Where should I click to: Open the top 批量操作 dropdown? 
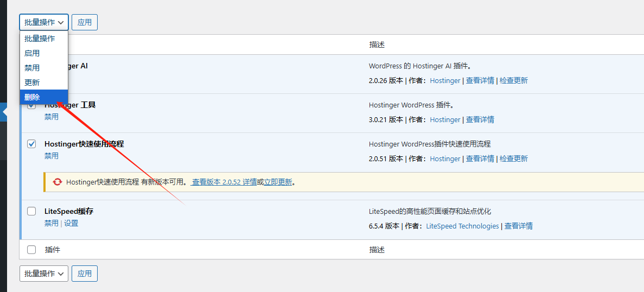click(x=44, y=22)
